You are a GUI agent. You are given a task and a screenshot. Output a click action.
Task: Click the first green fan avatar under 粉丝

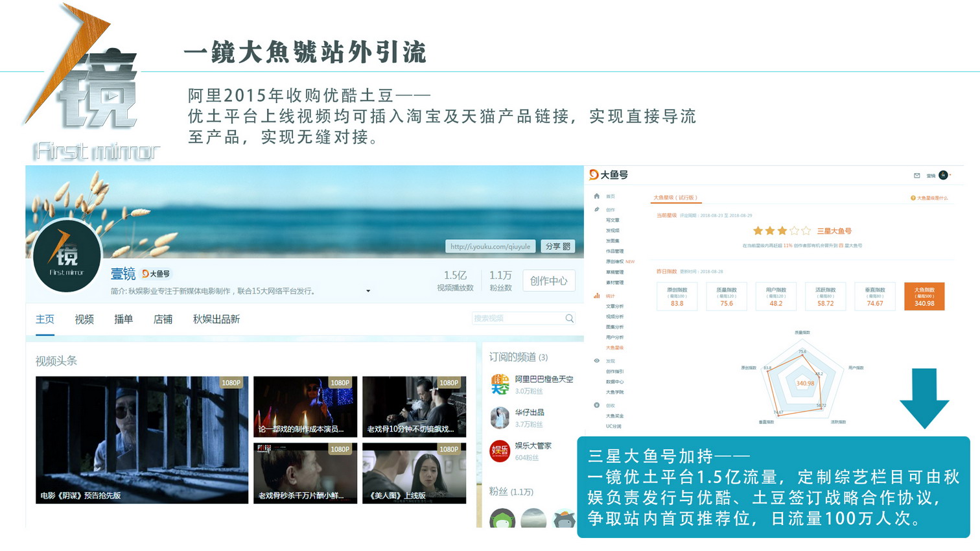click(502, 519)
